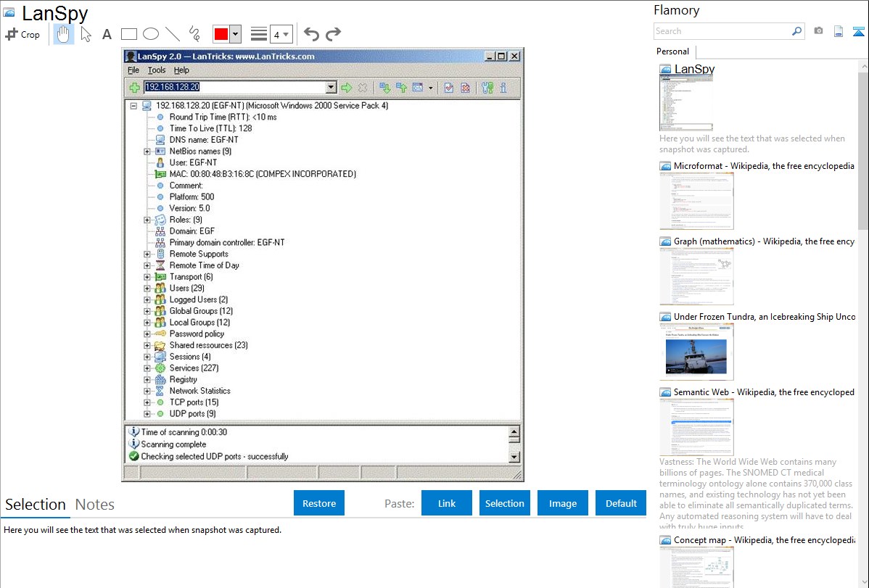This screenshot has height=588, width=869.
Task: Click the check all toolbar icon
Action: pos(449,88)
